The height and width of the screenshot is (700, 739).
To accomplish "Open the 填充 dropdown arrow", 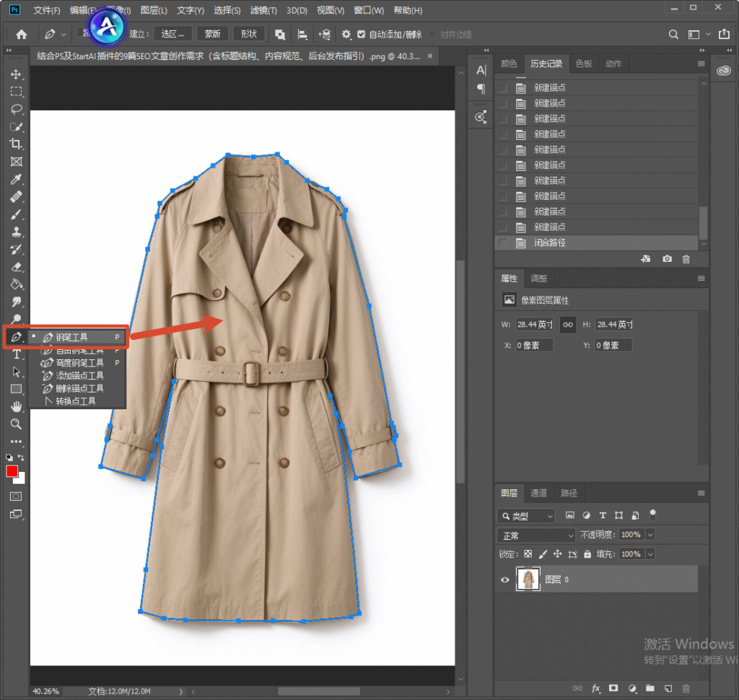I will pos(650,554).
